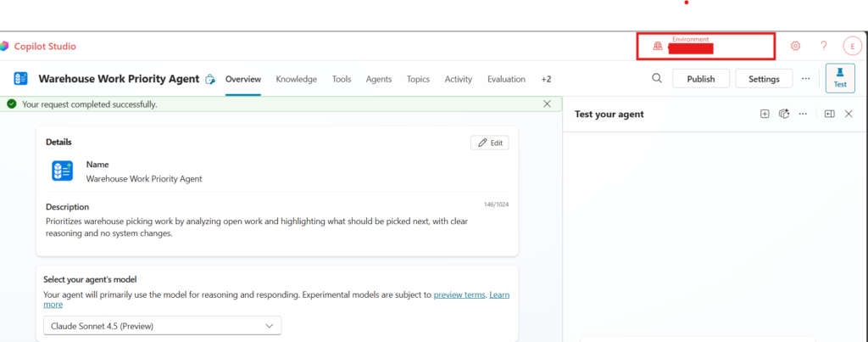
Task: Open the Evaluation tab
Action: (x=507, y=79)
